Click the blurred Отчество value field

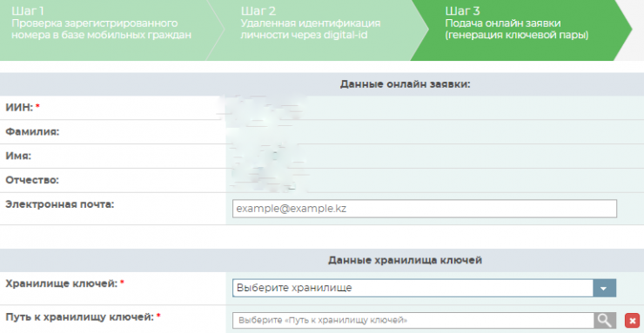click(434, 181)
